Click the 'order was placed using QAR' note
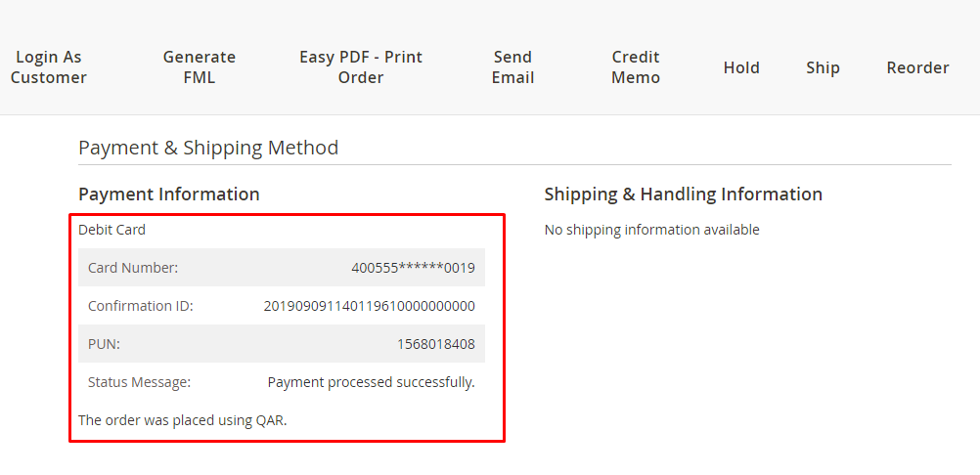The image size is (980, 475). click(x=182, y=420)
